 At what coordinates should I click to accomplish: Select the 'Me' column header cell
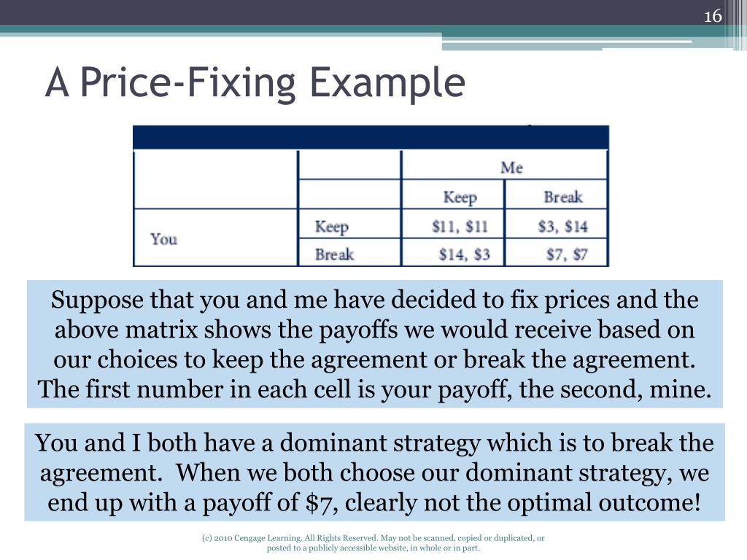pos(505,166)
